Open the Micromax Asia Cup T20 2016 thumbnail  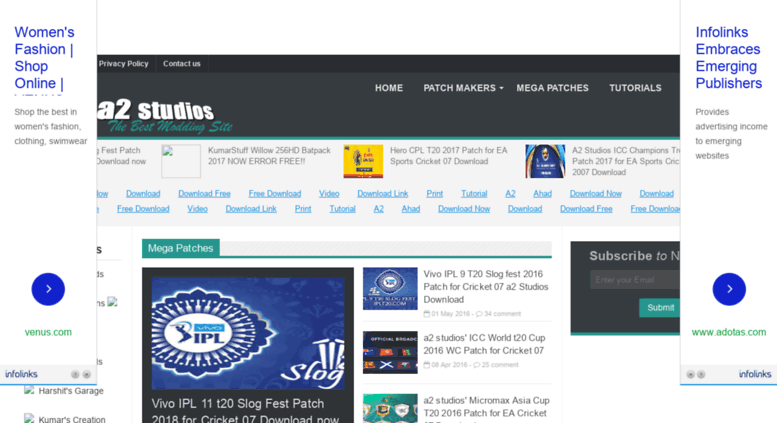(x=390, y=408)
